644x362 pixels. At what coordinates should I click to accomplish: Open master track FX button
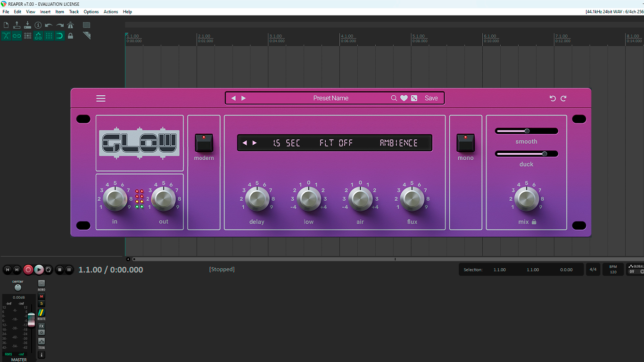[41, 326]
